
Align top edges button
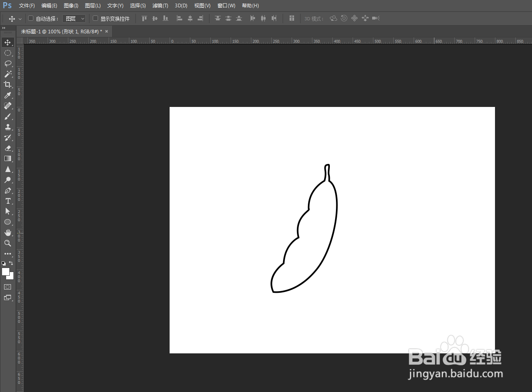click(x=144, y=18)
